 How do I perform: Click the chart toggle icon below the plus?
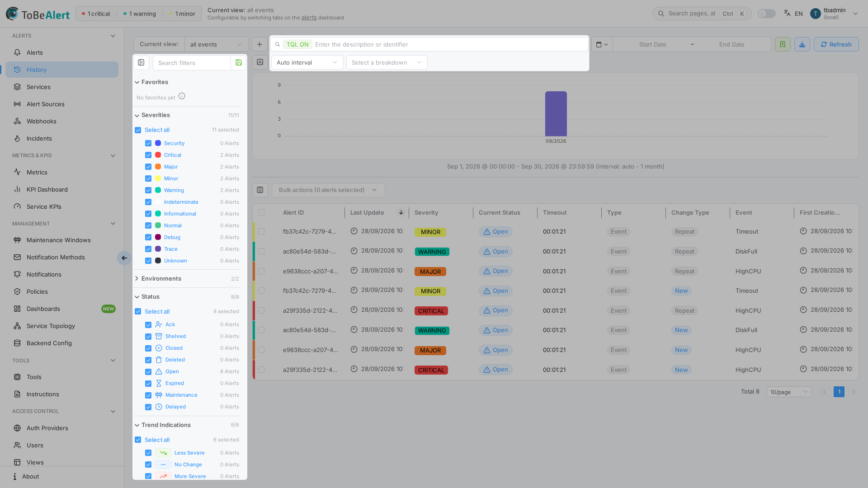(260, 62)
